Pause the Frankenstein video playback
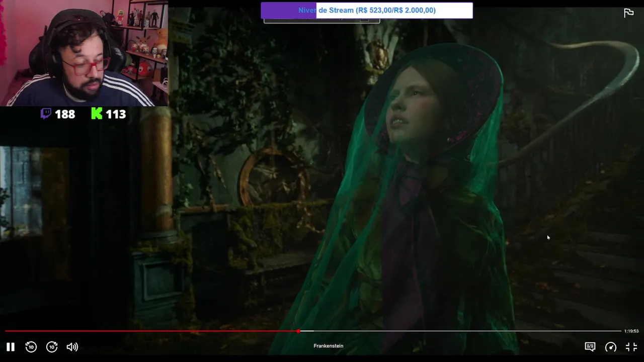 10,347
